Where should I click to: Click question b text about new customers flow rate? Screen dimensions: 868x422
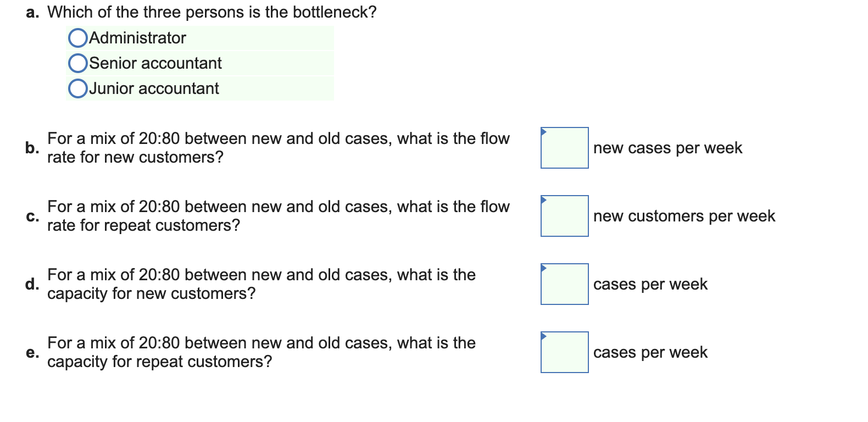click(279, 148)
